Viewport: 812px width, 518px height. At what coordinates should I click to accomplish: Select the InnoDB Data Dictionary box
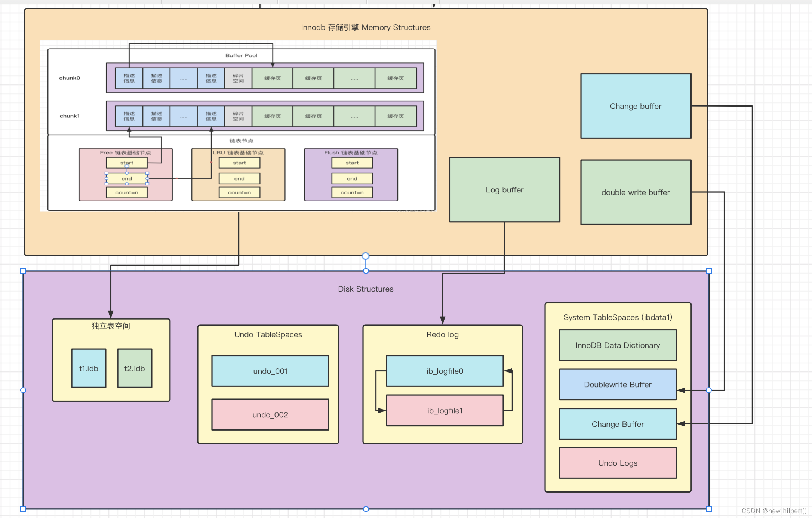[x=618, y=345]
